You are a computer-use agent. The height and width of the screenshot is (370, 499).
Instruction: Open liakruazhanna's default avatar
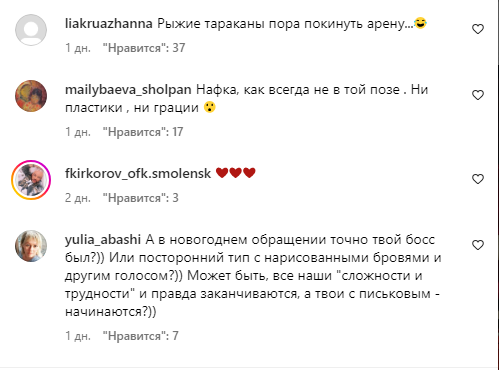pyautogui.click(x=31, y=30)
